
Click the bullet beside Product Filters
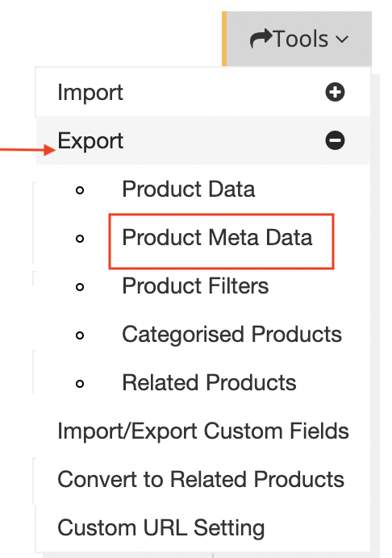coord(80,287)
